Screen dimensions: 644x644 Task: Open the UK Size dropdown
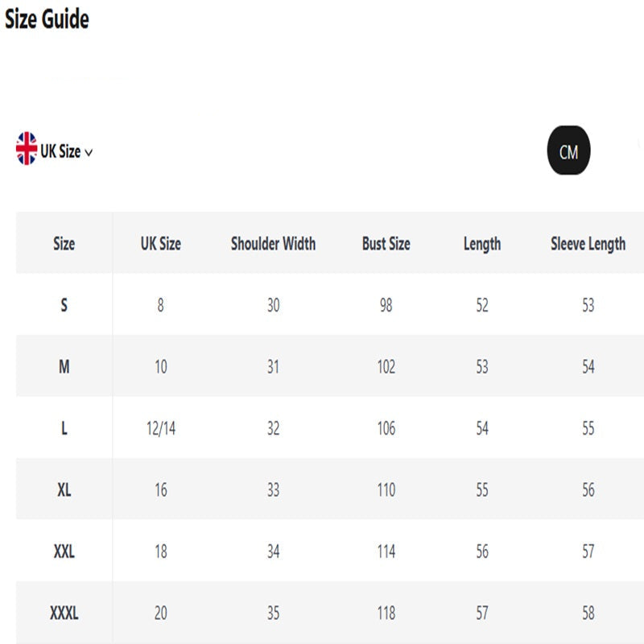[61, 151]
